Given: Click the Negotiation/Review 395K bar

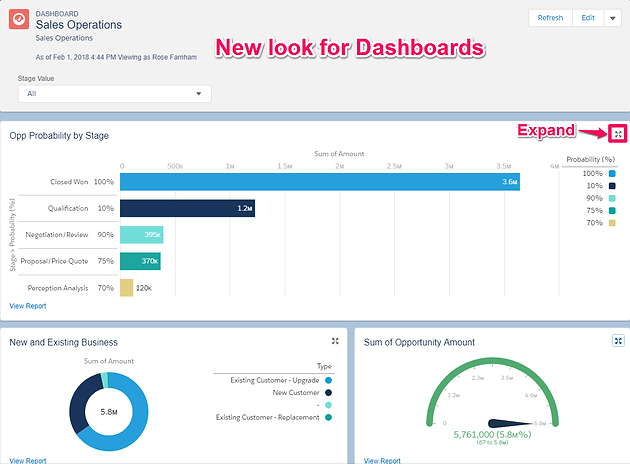Looking at the screenshot, I should pos(141,235).
